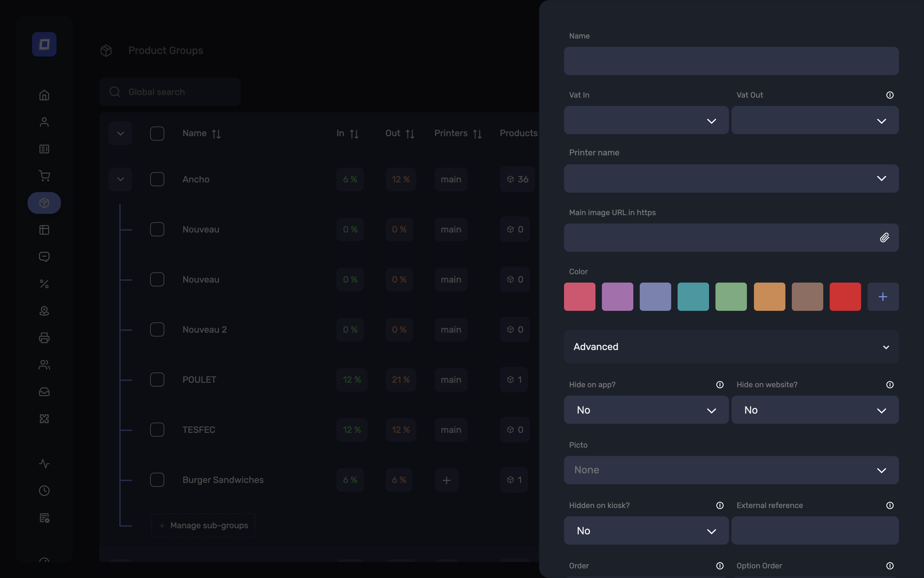The image size is (924, 578).
Task: Click the Hide on website info icon
Action: point(890,385)
